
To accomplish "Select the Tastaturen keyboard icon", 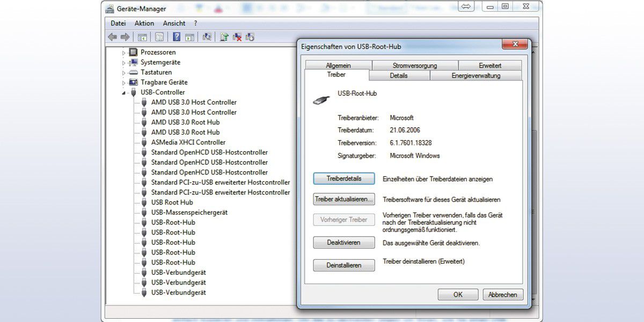I will 134,72.
